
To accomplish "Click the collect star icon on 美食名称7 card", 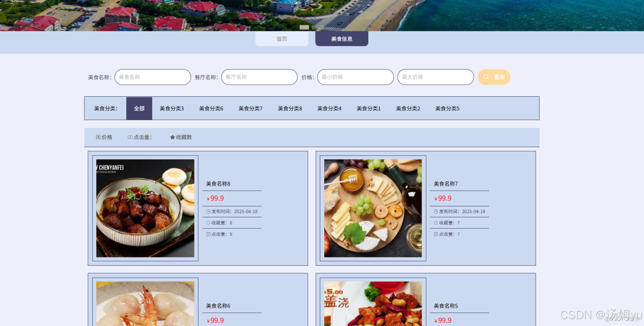I will [435, 222].
